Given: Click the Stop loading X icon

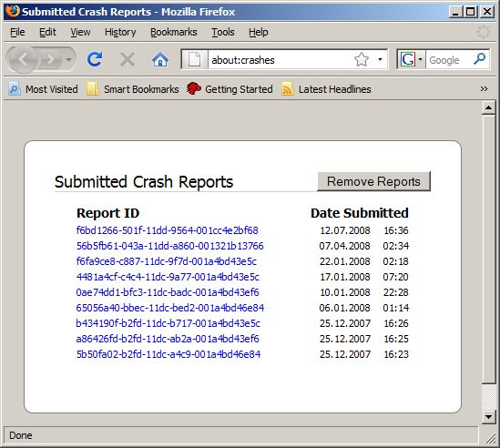Looking at the screenshot, I should (x=128, y=59).
